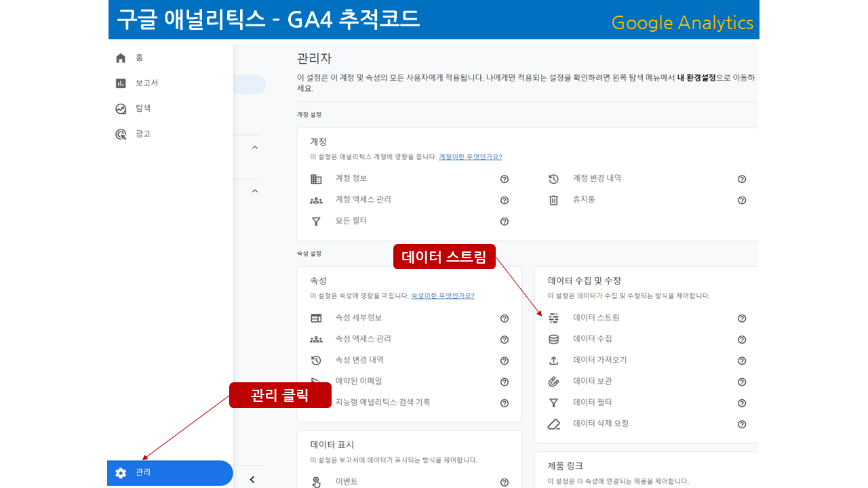Open help for 예약된 이메일
Viewport: 868px width, 488px height.
[x=505, y=382]
